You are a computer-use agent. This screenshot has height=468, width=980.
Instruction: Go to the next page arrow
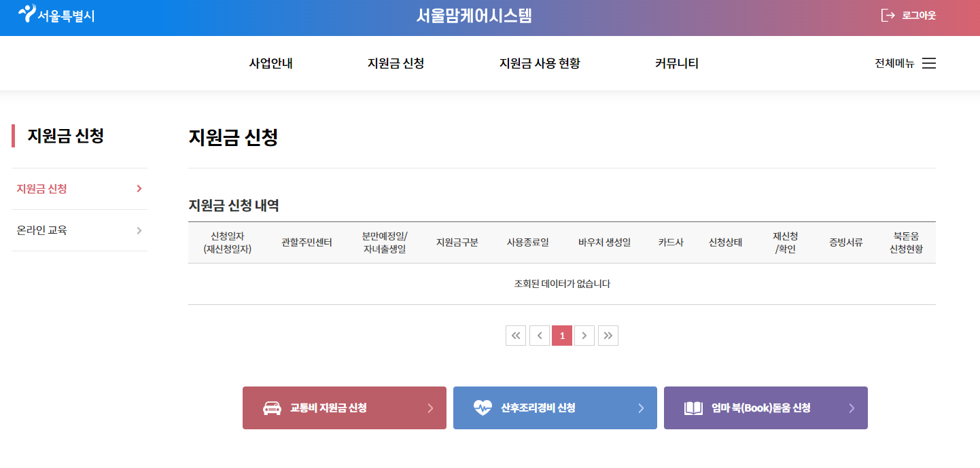tap(584, 336)
